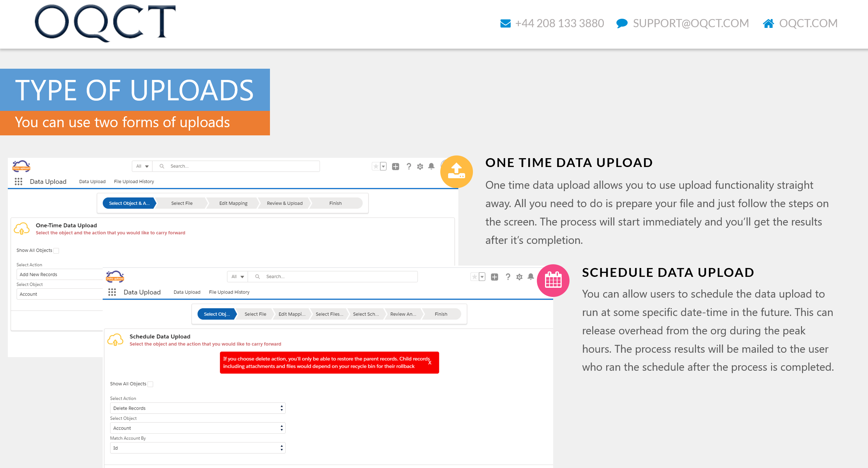
Task: Select the Review & Upload step
Action: (x=284, y=203)
